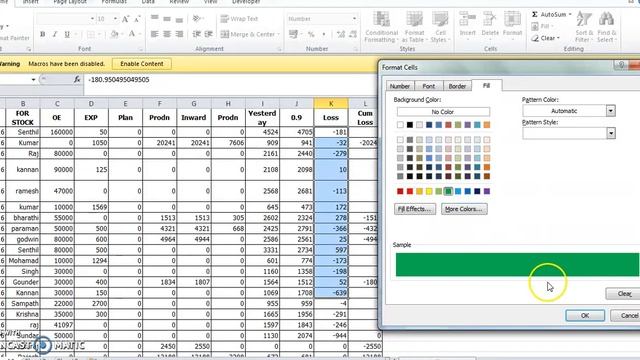Toggle bold formatting in the ribbon
This screenshot has height=360, width=640.
[x=42, y=34]
